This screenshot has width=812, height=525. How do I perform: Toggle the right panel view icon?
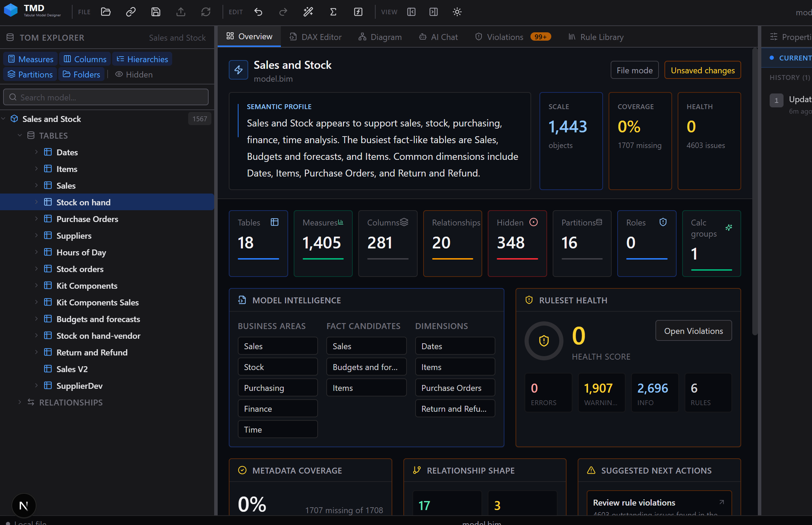[434, 12]
